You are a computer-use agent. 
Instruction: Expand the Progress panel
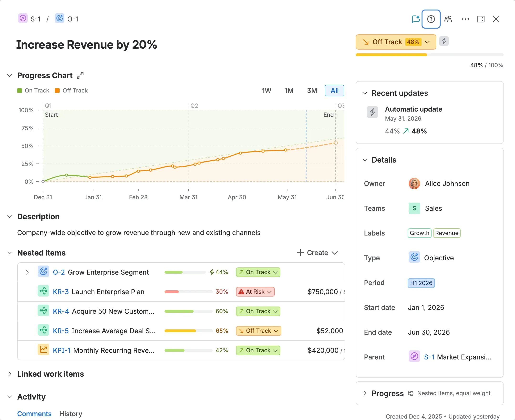(365, 393)
